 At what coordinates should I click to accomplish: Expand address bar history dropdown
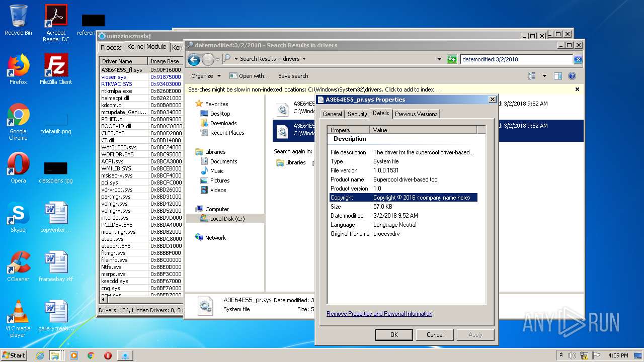(x=440, y=59)
